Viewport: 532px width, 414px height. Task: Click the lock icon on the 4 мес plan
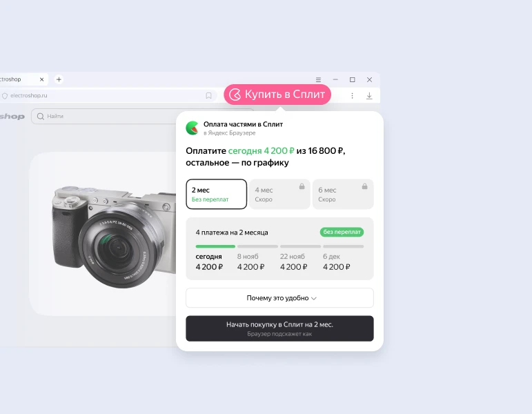pyautogui.click(x=302, y=186)
